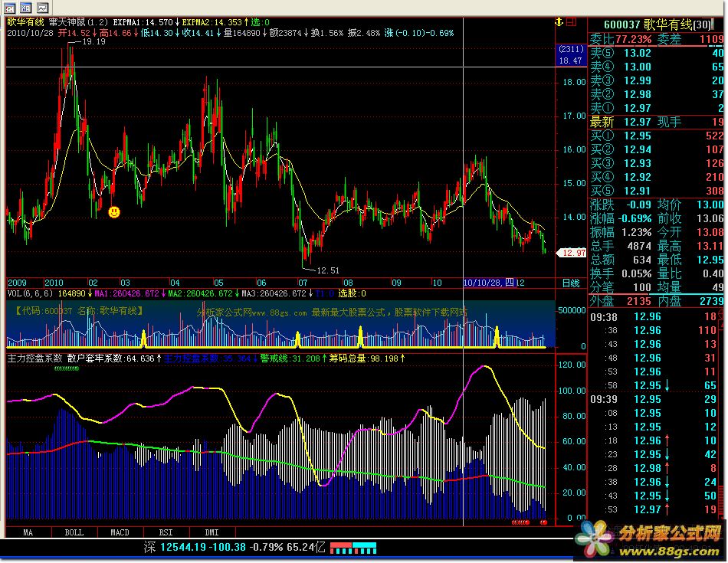Click the 换手 0.05% value
The image size is (728, 563).
coord(637,273)
